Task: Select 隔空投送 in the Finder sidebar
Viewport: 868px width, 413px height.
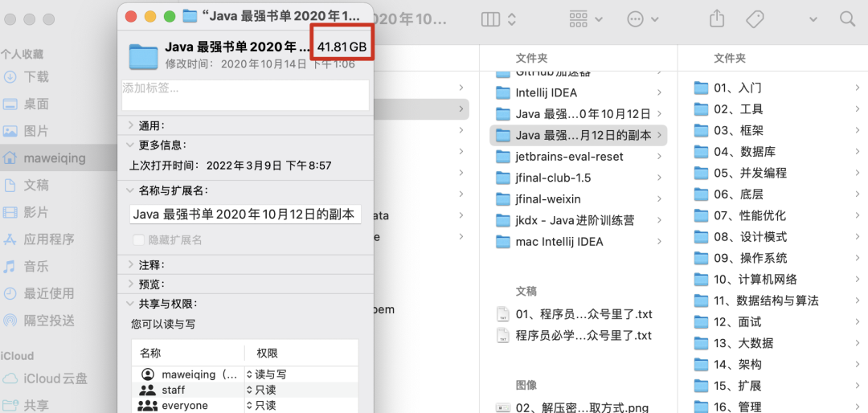Action: coord(49,321)
